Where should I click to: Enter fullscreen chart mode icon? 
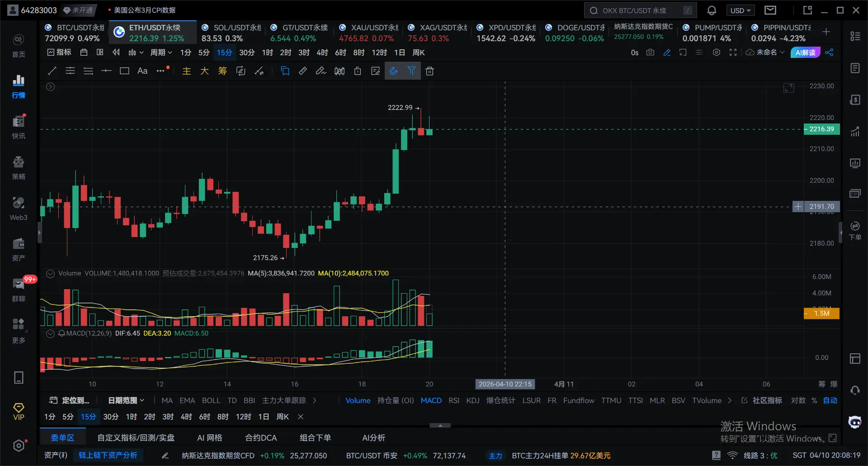click(733, 52)
